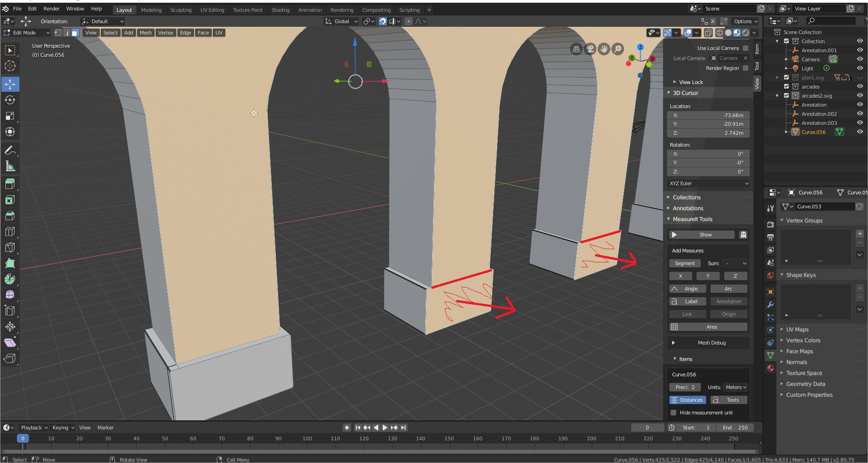Screen dimensions: 868x463
Task: Toggle X-ray display in viewport header
Action: point(708,33)
